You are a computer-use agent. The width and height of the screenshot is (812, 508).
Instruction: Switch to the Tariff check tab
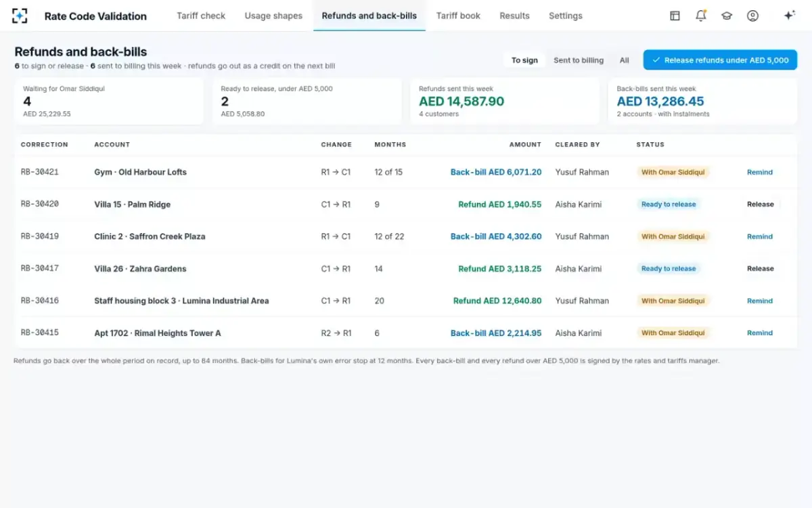pos(201,16)
